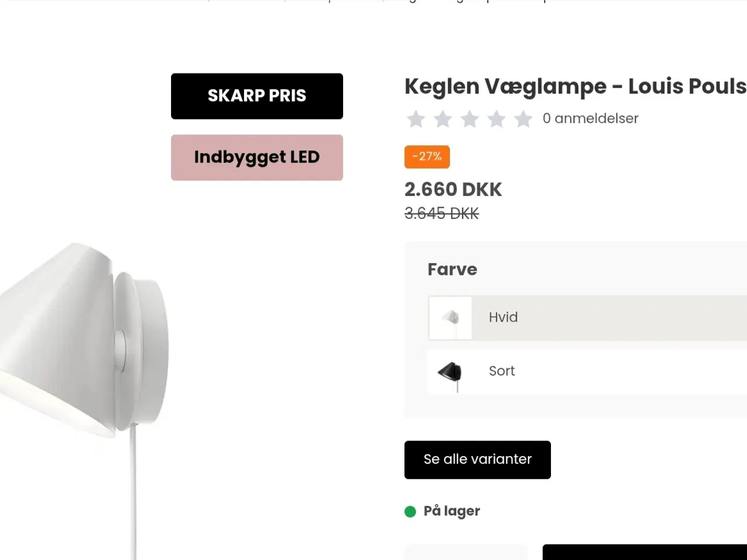This screenshot has height=560, width=747.
Task: Click the current price 2.660 DKK
Action: click(x=453, y=189)
